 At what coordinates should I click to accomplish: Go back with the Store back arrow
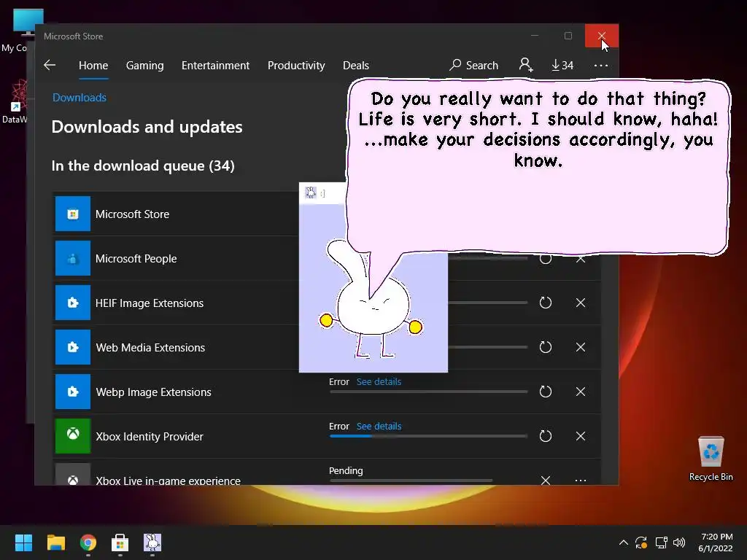(x=50, y=65)
